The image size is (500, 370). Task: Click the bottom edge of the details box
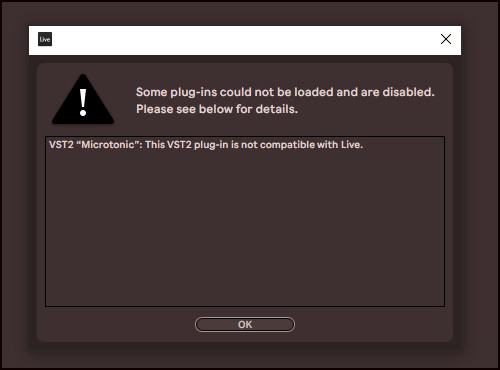(245, 306)
